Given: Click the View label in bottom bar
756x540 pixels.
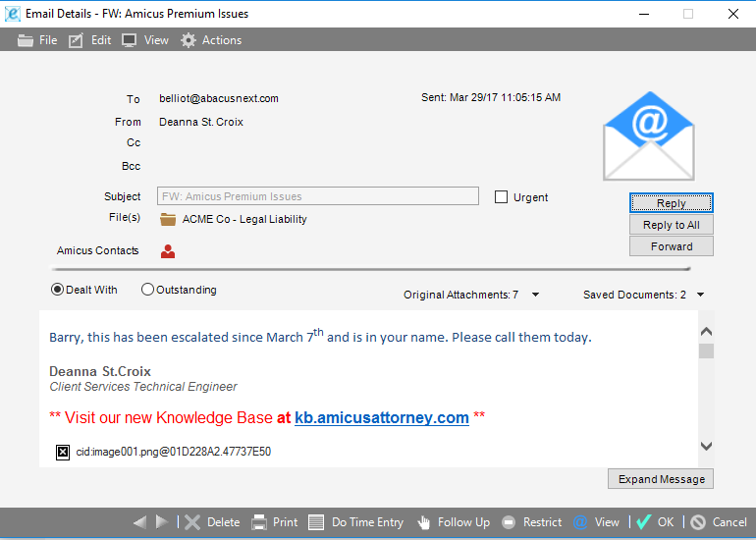Looking at the screenshot, I should 607,522.
